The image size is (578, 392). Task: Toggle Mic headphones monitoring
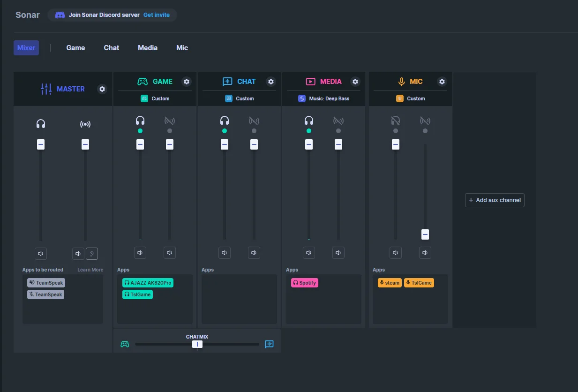396,121
